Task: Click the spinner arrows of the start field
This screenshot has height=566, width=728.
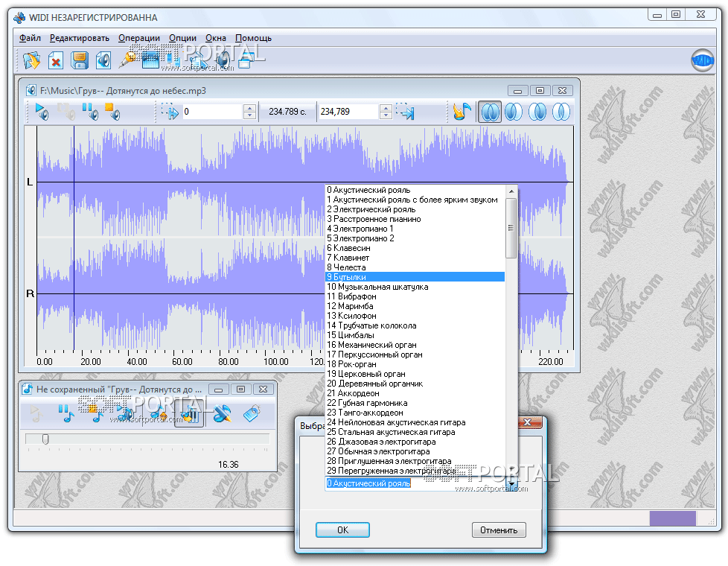Action: pyautogui.click(x=250, y=112)
